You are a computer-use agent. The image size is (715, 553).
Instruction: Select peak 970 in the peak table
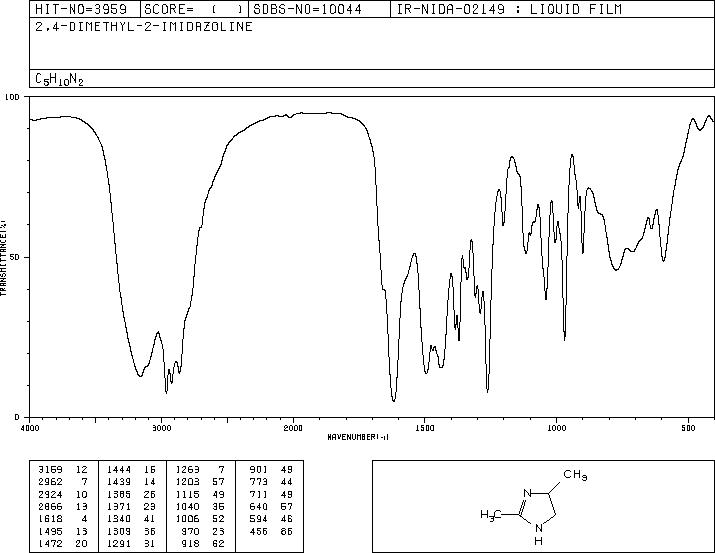pos(191,532)
